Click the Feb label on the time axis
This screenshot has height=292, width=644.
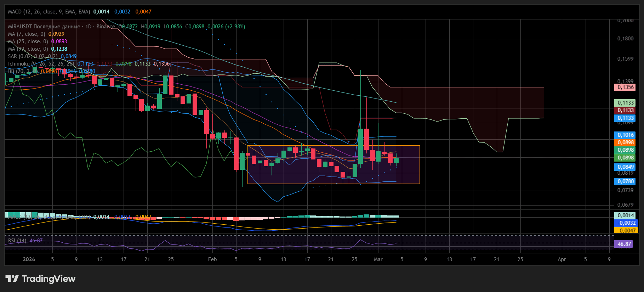click(212, 259)
